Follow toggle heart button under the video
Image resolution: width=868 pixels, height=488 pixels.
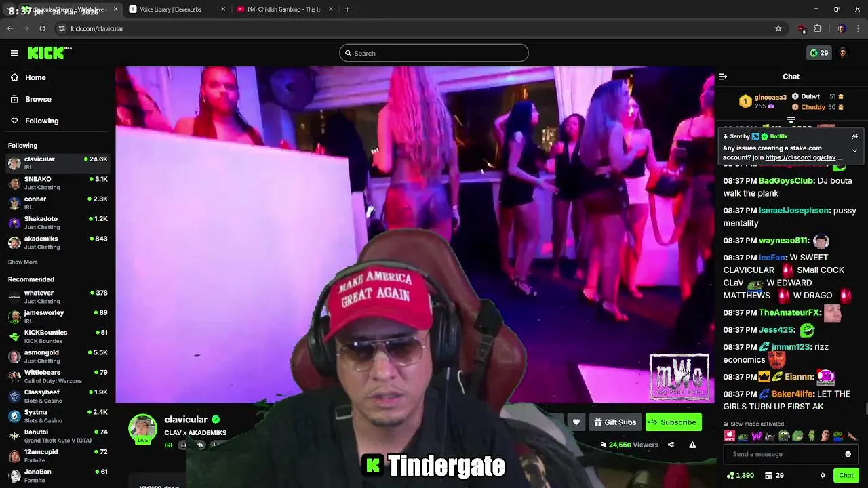(576, 422)
